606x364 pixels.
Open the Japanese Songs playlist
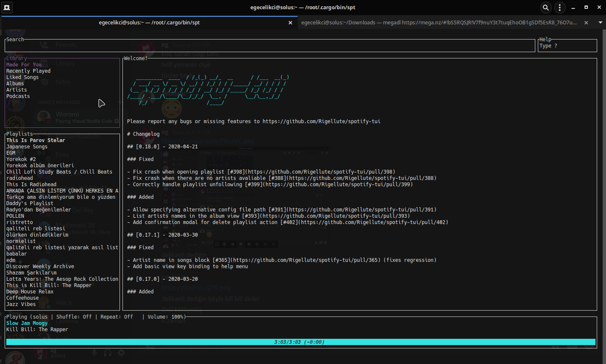(27, 147)
